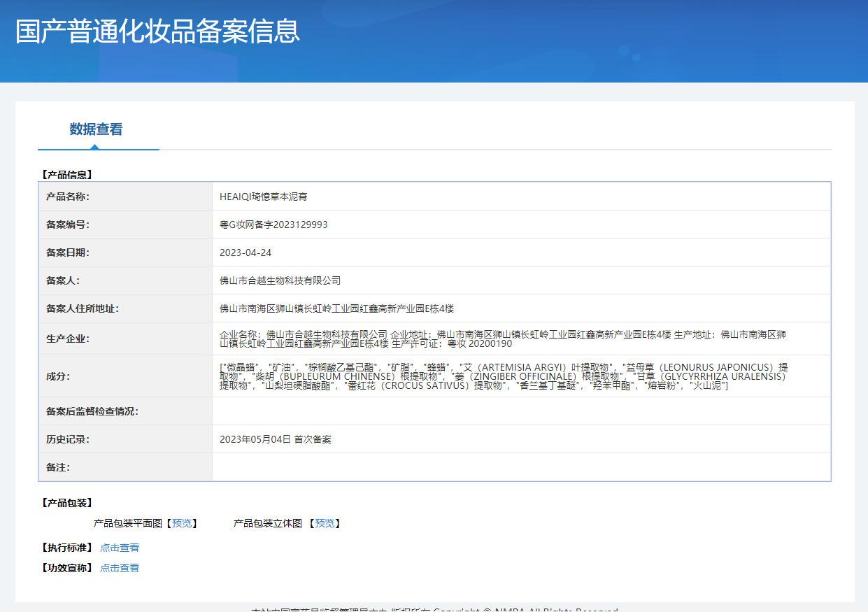Click the 成分 ingredients list text
This screenshot has width=868, height=612.
click(502, 376)
